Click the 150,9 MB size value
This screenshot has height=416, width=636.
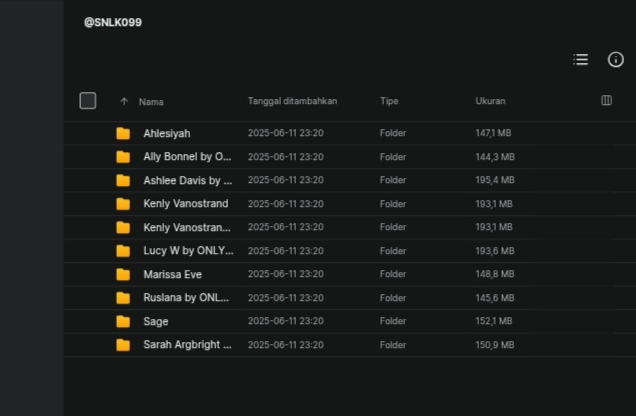495,345
